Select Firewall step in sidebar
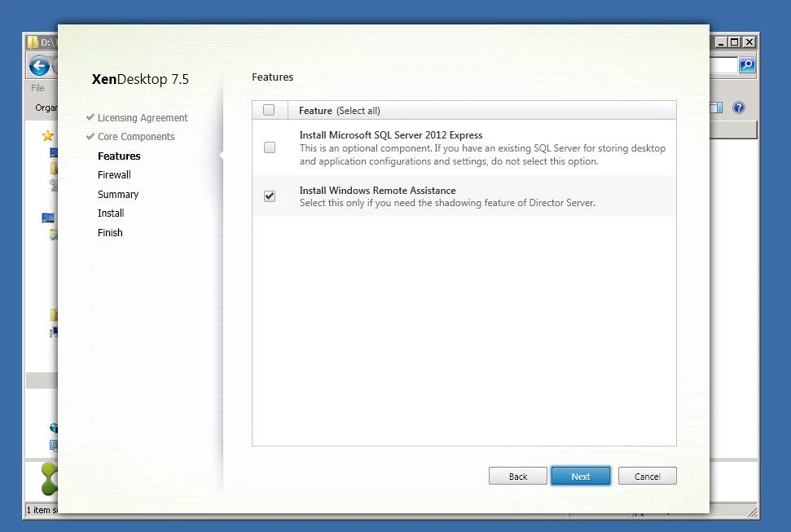791x532 pixels. pyautogui.click(x=114, y=174)
